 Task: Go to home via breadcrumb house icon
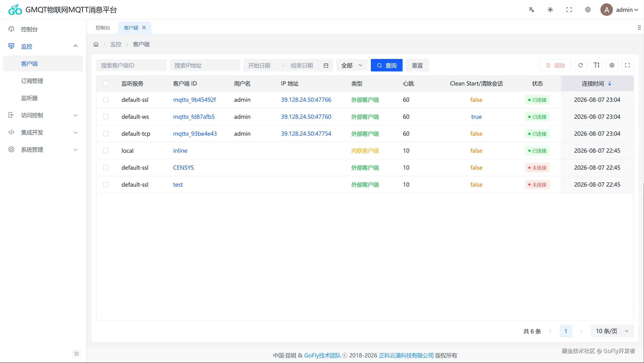click(x=96, y=44)
